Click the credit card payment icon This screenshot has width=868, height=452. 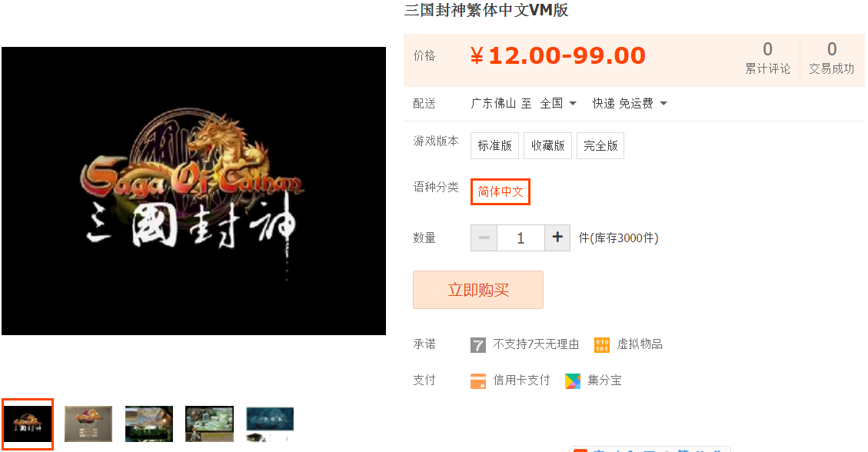[477, 381]
